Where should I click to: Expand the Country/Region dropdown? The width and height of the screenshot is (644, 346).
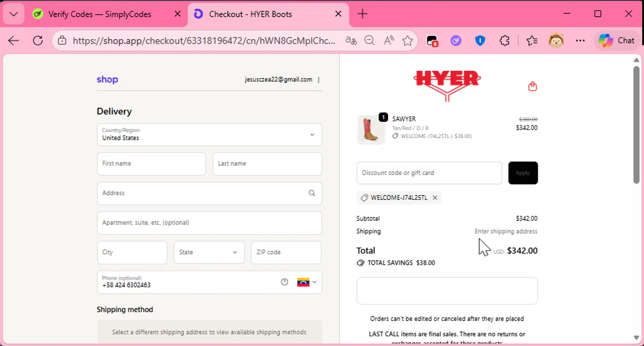click(210, 134)
